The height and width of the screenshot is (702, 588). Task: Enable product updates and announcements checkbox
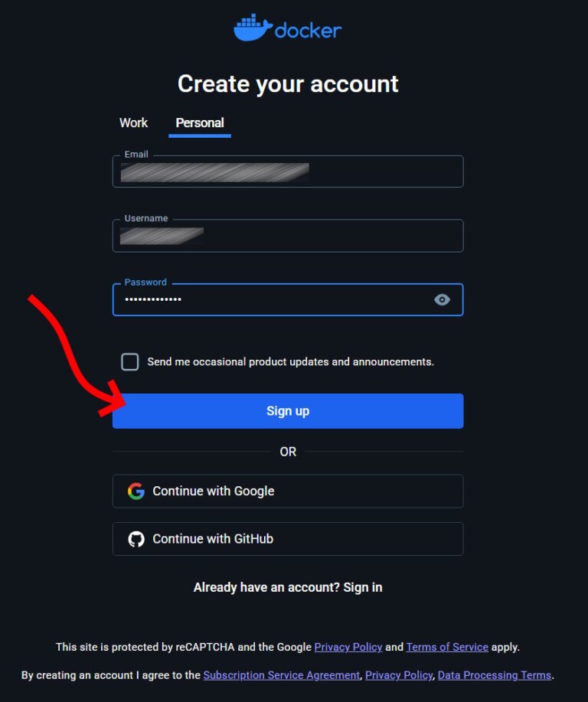pos(130,362)
